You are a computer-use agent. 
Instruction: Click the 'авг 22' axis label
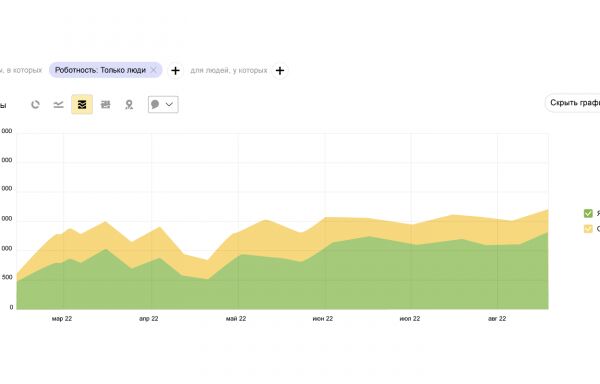497,319
